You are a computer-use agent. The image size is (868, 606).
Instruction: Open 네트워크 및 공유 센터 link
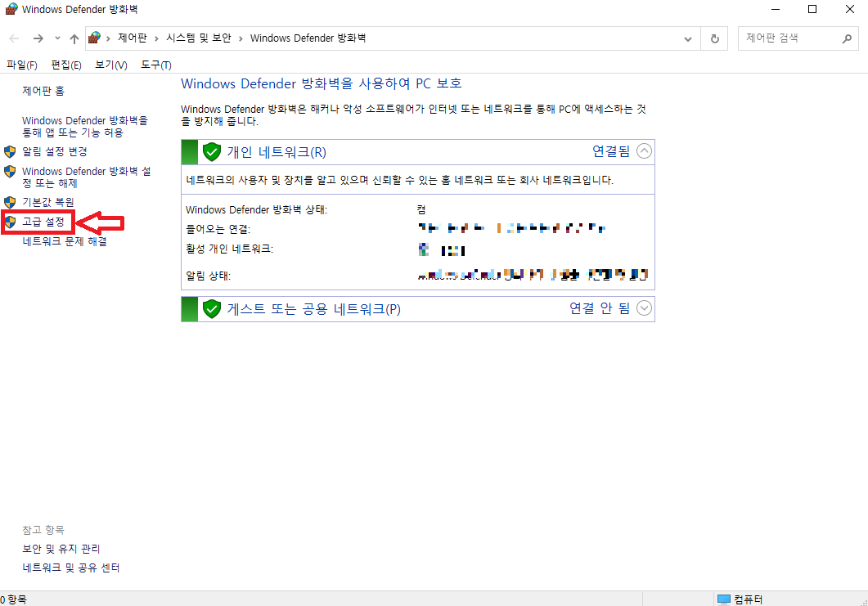pos(71,568)
